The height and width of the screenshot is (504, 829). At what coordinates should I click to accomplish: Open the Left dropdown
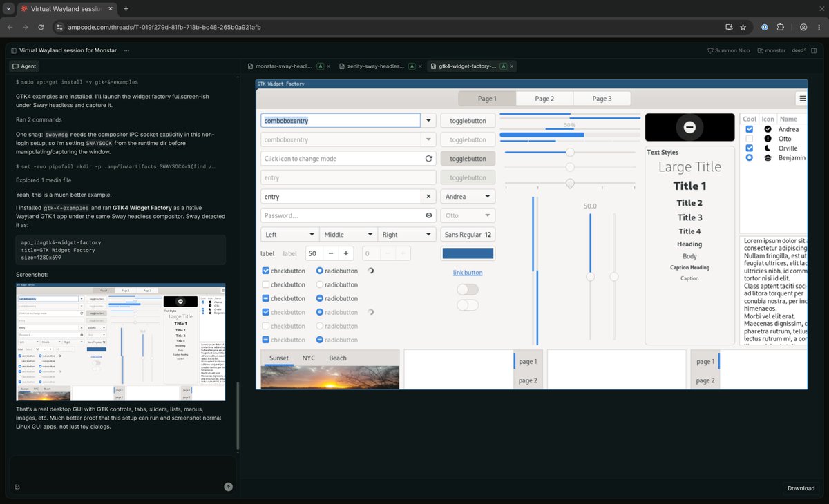[x=289, y=235]
